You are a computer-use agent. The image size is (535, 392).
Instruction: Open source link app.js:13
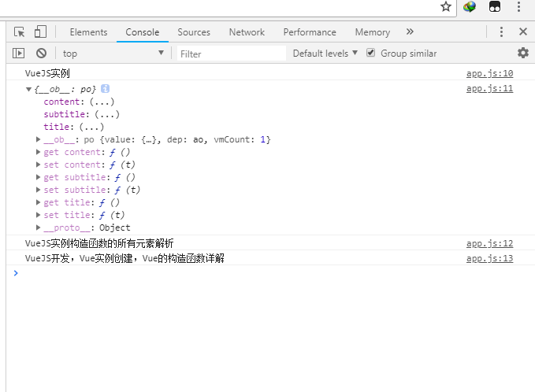[x=489, y=258]
